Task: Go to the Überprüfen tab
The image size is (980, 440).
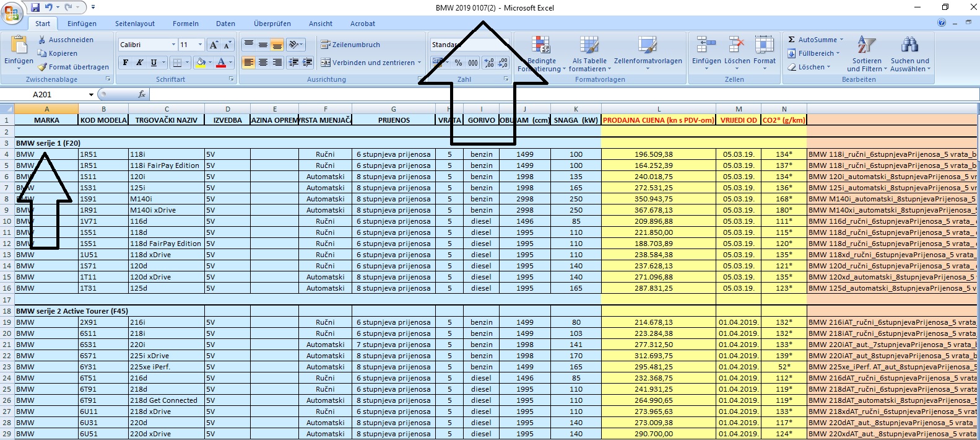Action: (272, 24)
